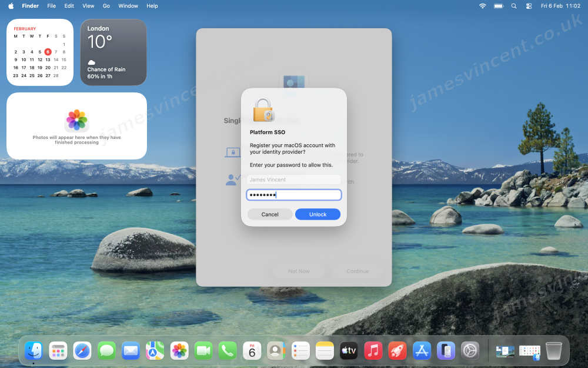Screen dimensions: 588x368
Task: Select the James Vincent username field
Action: [293, 180]
